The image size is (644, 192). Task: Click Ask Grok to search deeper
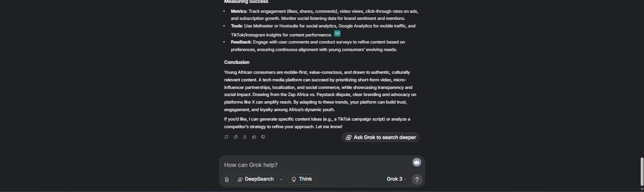[x=381, y=137]
